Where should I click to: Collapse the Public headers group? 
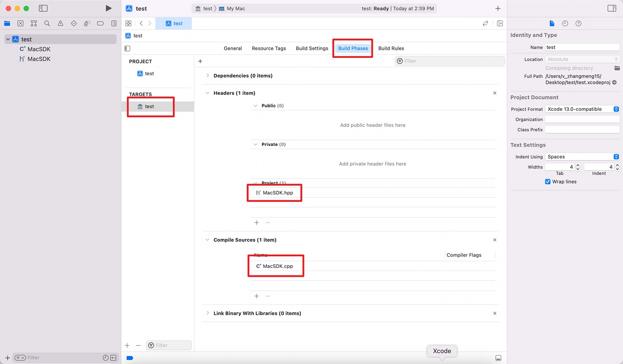[255, 106]
